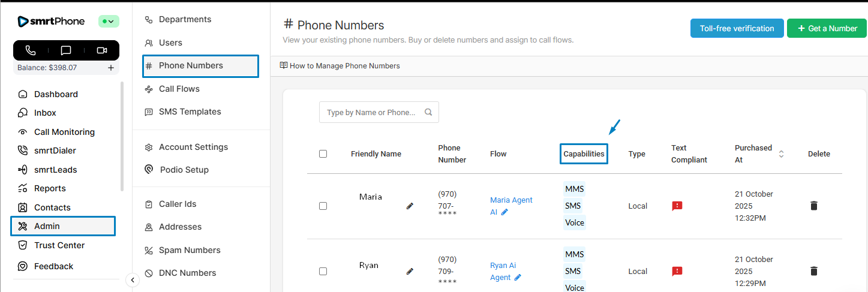Sort by Purchased At column arrows
The image size is (868, 292).
pos(781,153)
